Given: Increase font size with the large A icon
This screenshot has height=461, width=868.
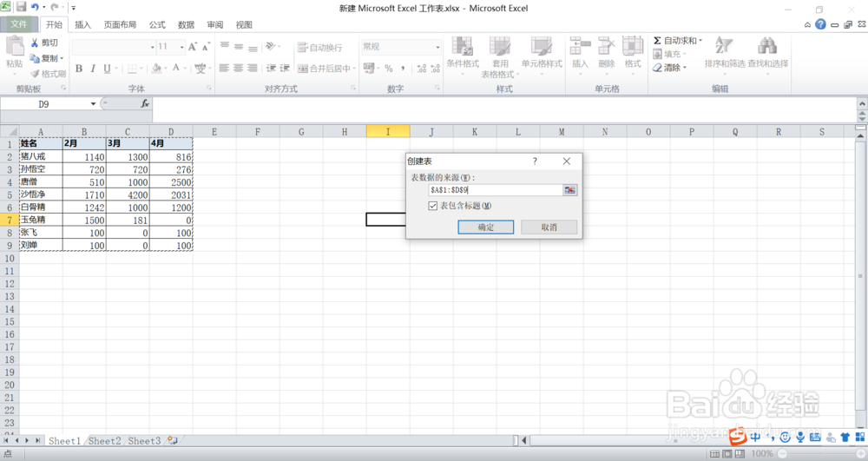Looking at the screenshot, I should pyautogui.click(x=192, y=47).
